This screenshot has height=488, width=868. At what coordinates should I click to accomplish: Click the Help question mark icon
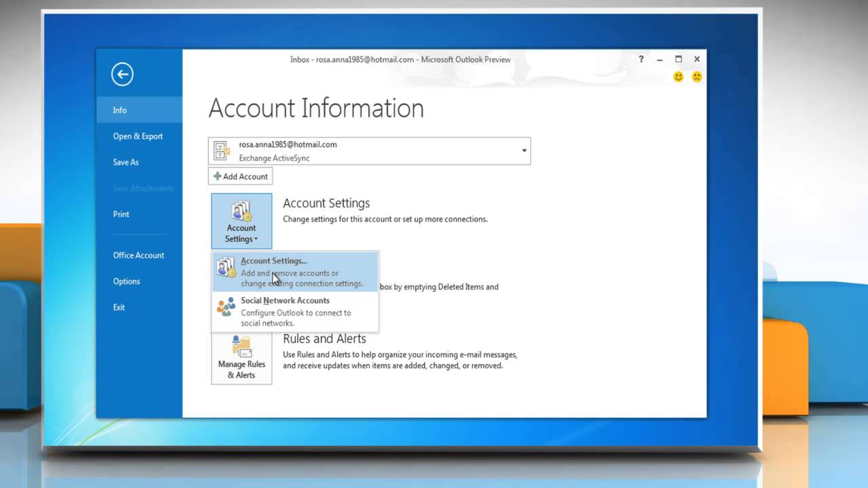point(641,60)
